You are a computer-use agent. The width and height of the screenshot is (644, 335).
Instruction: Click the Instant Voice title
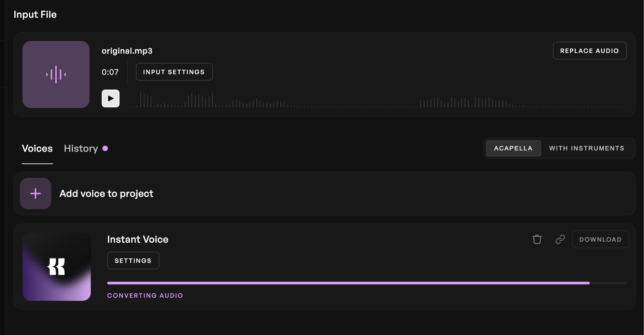point(138,239)
